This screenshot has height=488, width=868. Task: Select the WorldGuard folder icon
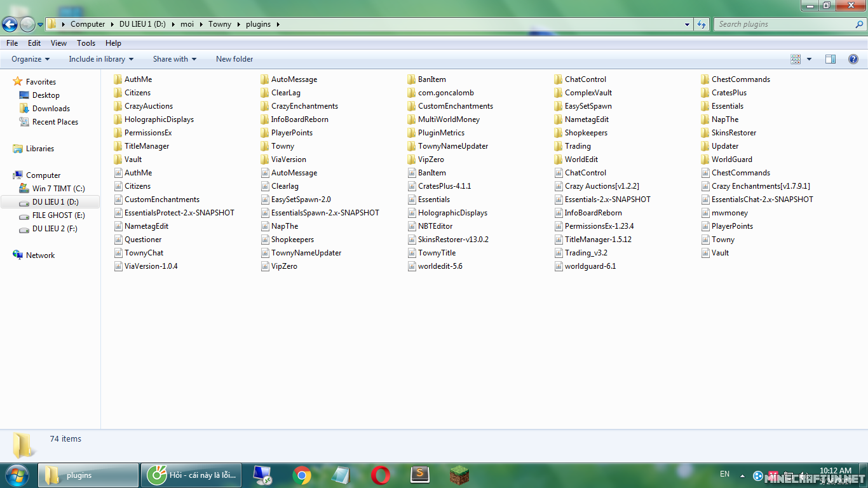[705, 159]
